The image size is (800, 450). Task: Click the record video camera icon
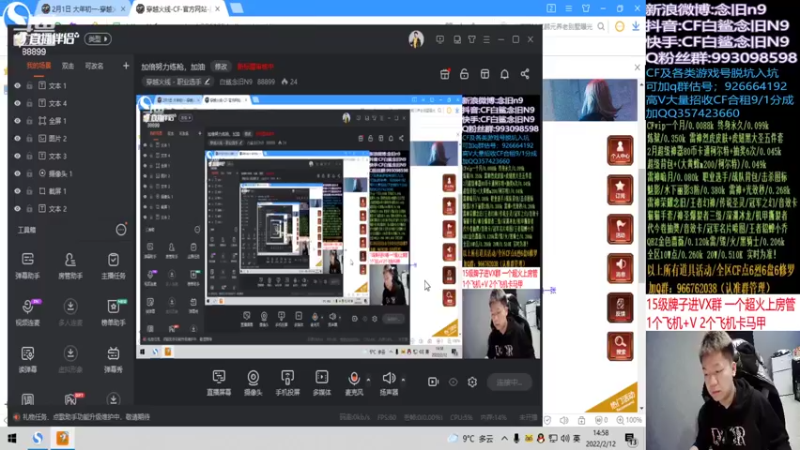point(433,382)
